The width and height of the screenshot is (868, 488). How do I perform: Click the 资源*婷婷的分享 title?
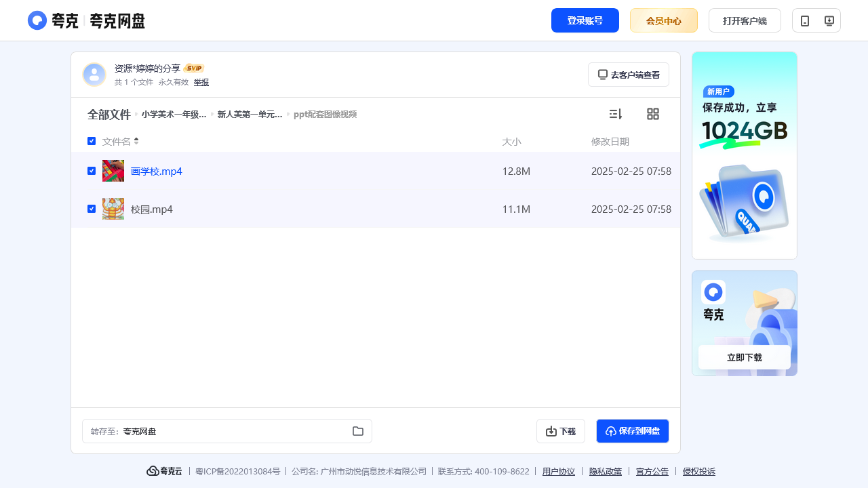coord(147,68)
